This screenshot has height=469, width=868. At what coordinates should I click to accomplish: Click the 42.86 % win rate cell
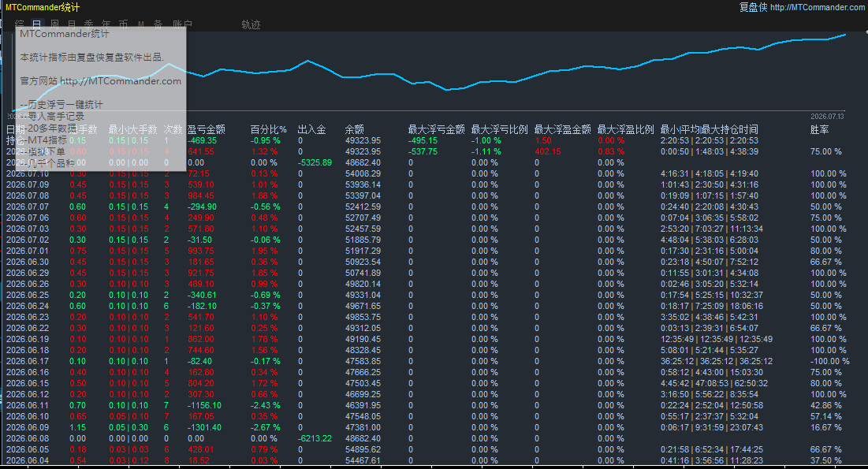click(x=826, y=405)
